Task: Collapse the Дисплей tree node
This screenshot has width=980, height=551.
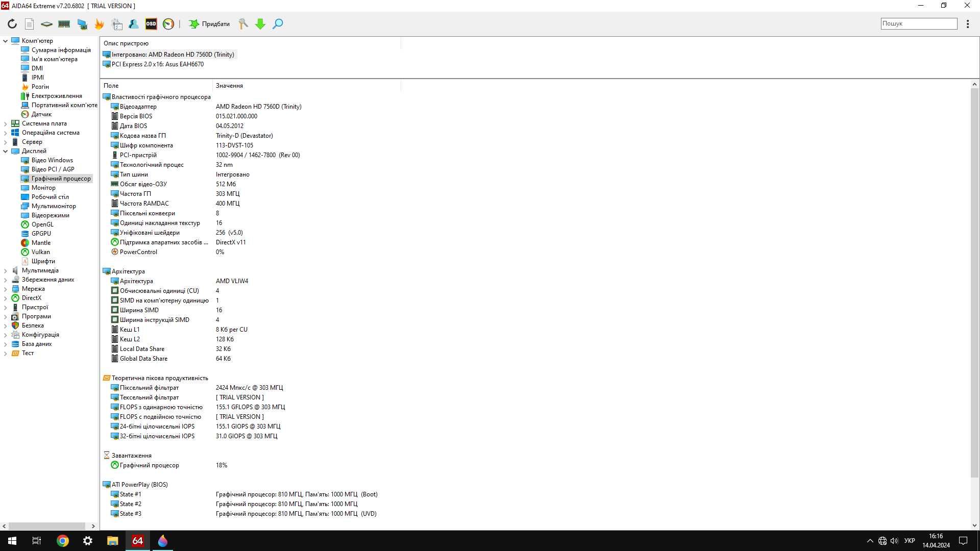Action: (x=6, y=151)
